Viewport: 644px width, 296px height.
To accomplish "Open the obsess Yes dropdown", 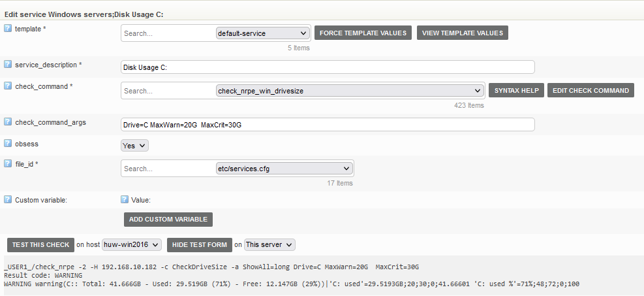I will click(x=134, y=146).
